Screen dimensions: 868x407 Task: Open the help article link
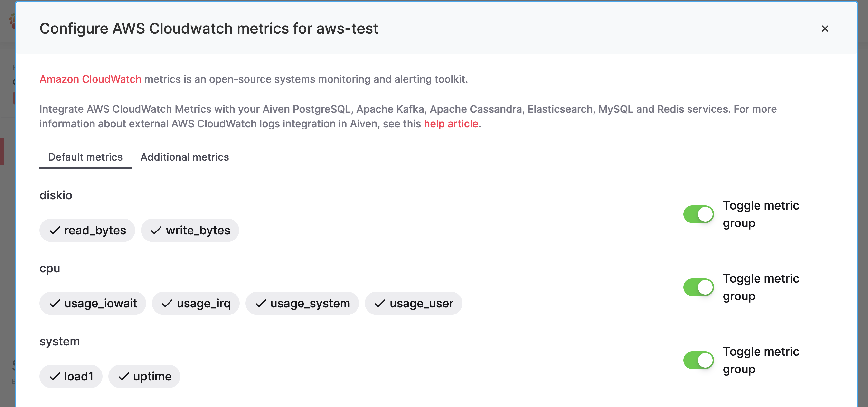[x=451, y=124]
